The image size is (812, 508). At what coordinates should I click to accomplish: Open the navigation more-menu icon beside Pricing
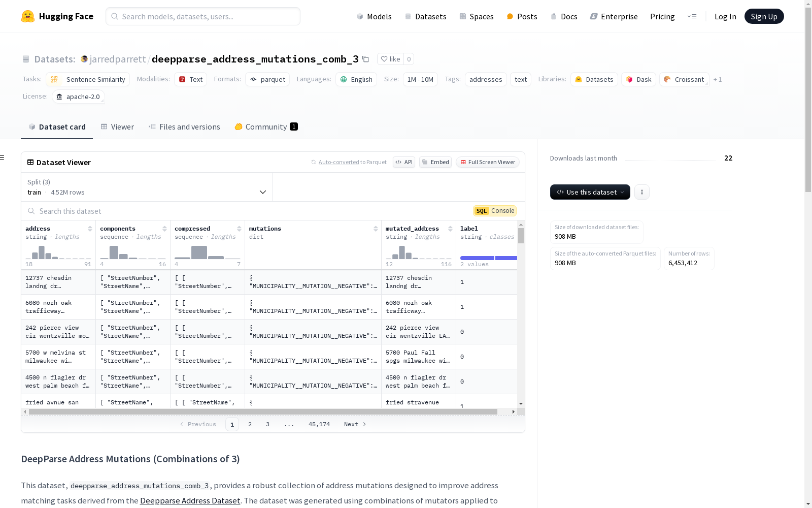[692, 16]
